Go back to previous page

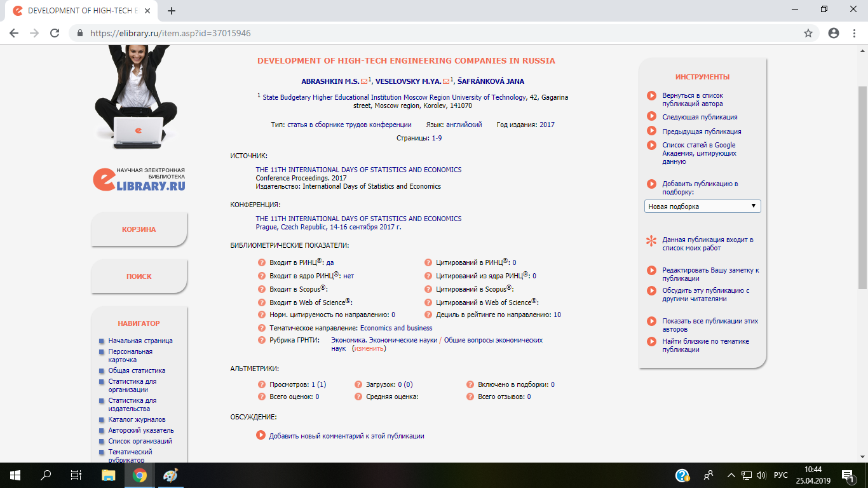click(x=14, y=33)
